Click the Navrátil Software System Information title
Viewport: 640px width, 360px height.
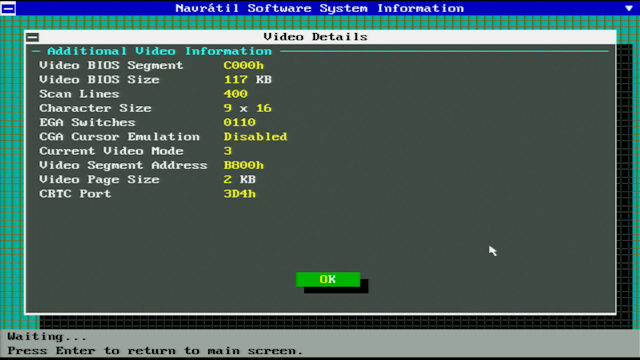click(x=320, y=8)
